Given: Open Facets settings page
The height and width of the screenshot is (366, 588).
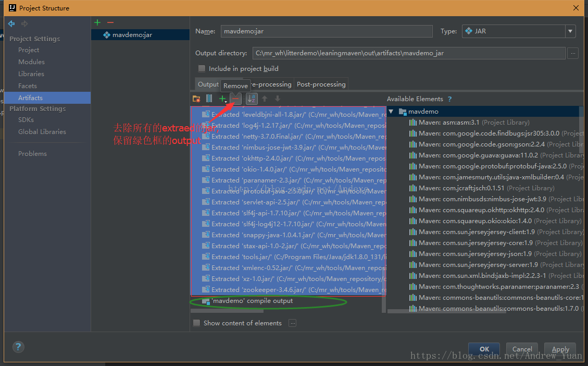Looking at the screenshot, I should (x=28, y=86).
